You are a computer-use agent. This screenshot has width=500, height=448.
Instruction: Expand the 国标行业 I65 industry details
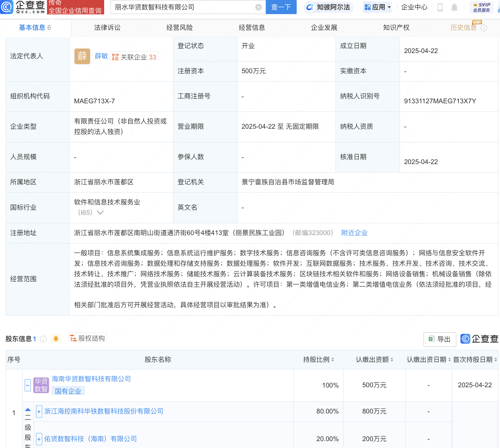click(x=101, y=213)
